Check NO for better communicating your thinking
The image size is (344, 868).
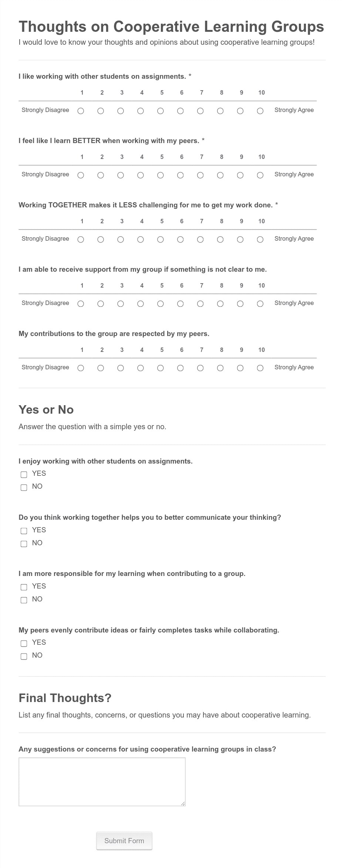24,544
